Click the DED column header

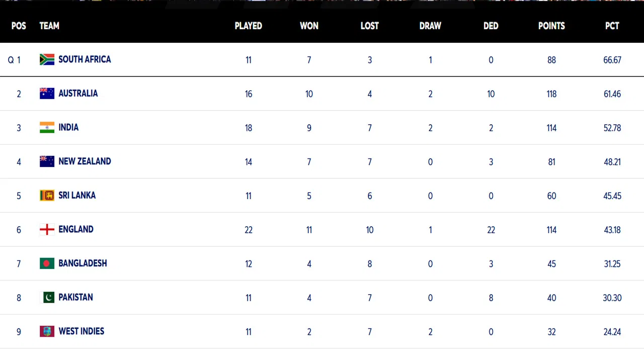[x=491, y=26]
